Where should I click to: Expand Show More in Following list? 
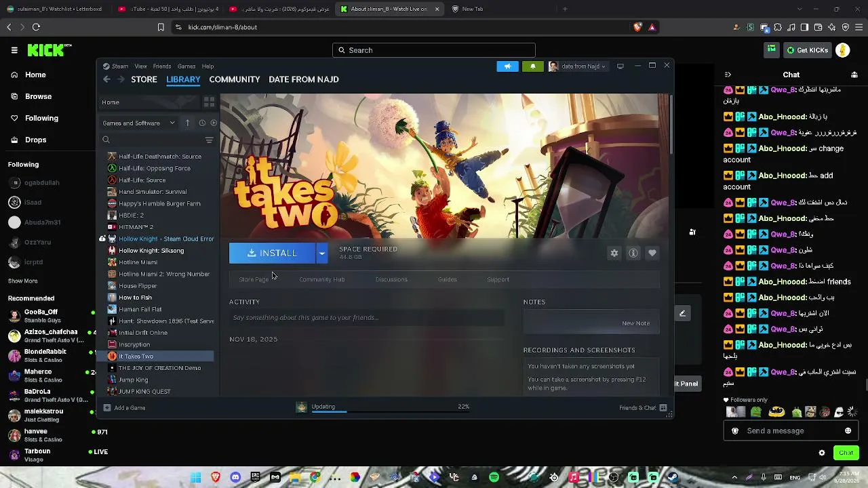22,281
